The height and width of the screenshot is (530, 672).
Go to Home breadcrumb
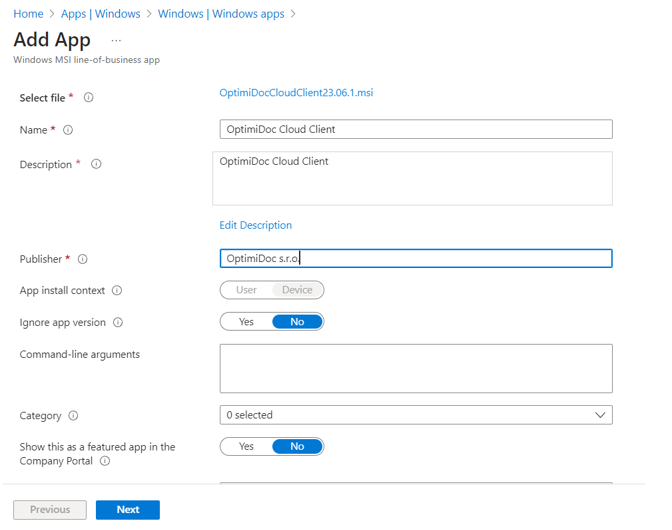[28, 14]
